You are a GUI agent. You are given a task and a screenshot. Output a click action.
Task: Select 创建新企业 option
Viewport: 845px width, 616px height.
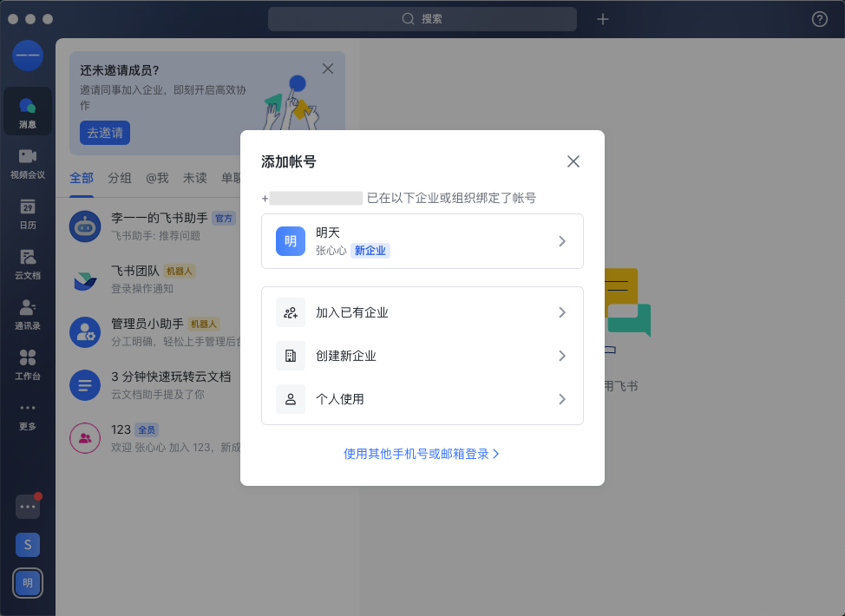click(x=422, y=356)
